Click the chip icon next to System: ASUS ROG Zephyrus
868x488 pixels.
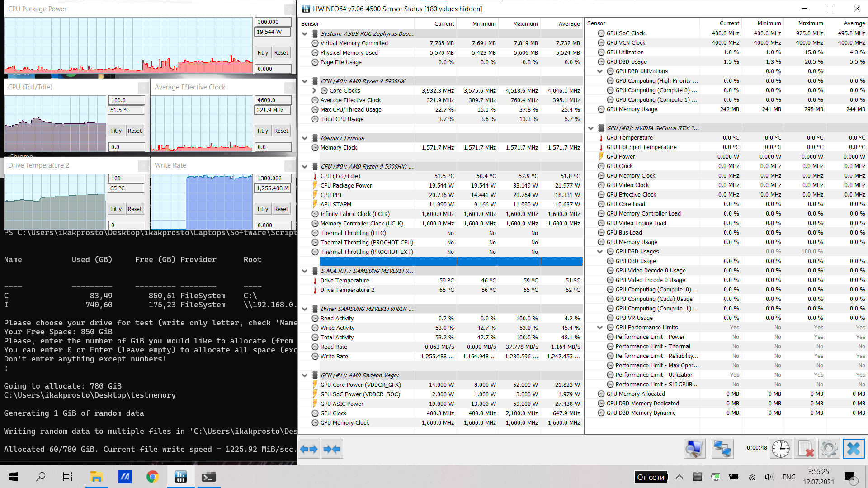315,34
